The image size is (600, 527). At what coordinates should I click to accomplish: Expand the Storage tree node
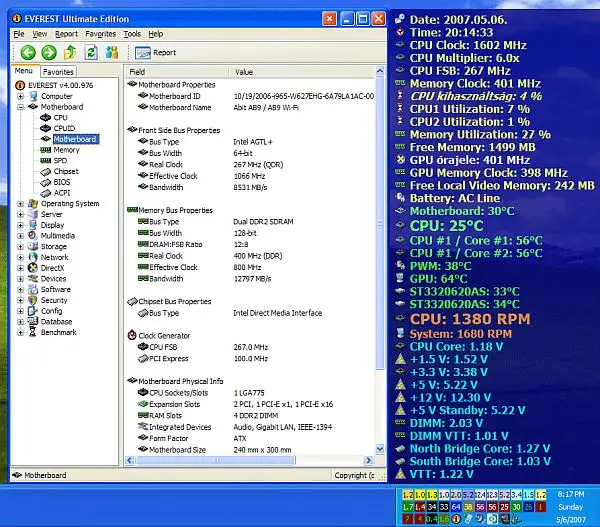click(21, 247)
